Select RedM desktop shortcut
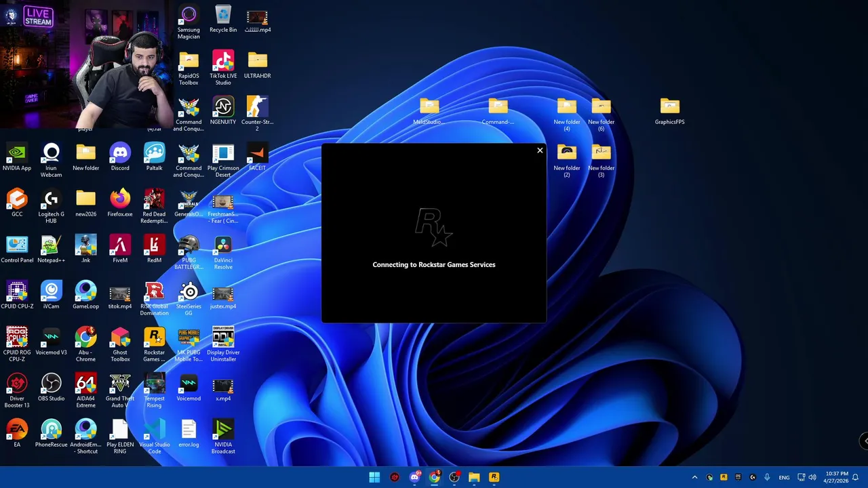This screenshot has width=868, height=488. tap(154, 249)
